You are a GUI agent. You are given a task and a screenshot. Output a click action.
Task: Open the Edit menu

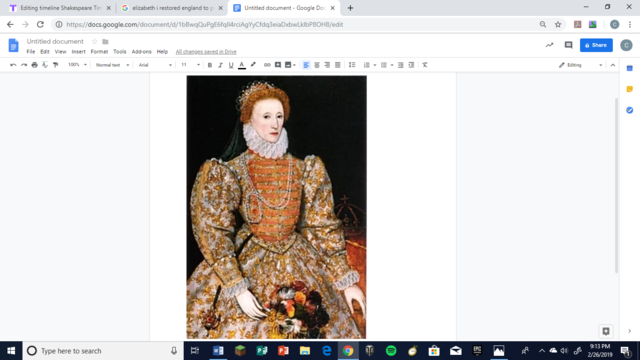[45, 52]
